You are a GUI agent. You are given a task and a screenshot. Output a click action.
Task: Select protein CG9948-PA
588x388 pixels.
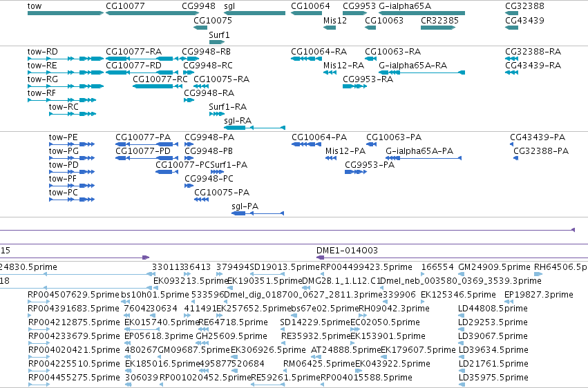tap(189, 144)
